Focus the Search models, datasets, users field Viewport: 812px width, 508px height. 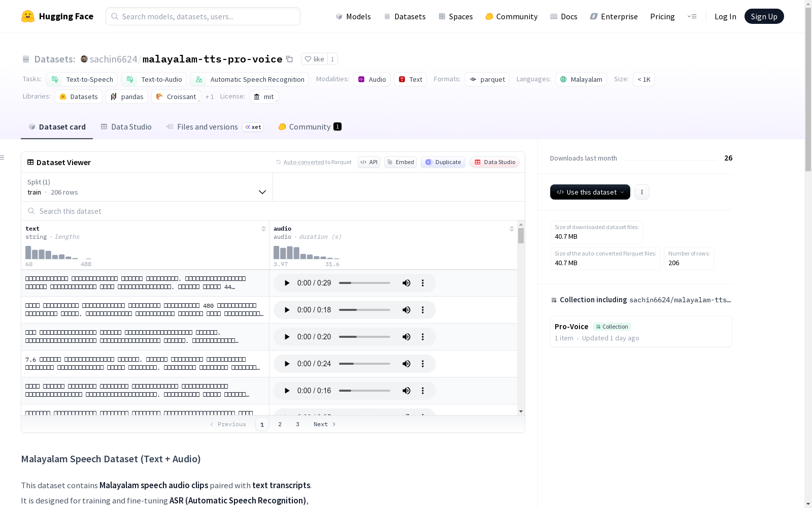click(x=203, y=16)
